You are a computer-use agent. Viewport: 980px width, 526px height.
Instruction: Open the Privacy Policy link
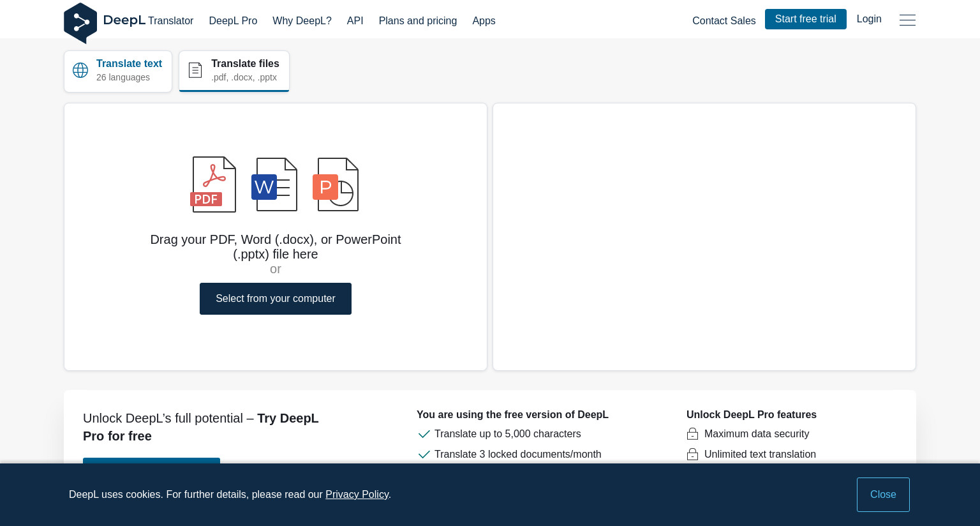tap(357, 495)
